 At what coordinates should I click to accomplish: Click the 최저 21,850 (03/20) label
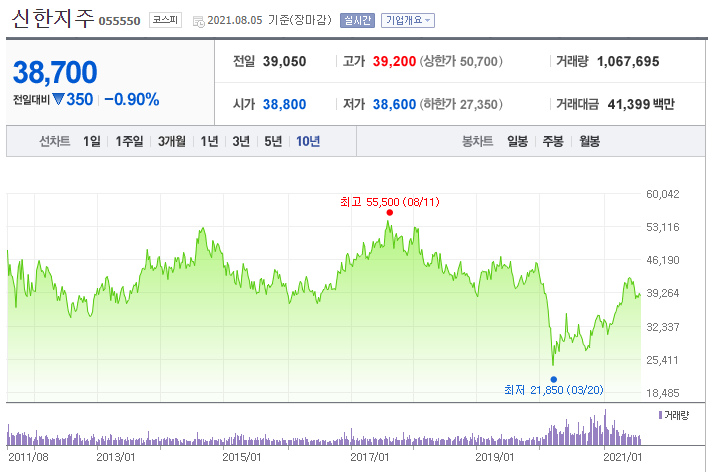tap(554, 390)
